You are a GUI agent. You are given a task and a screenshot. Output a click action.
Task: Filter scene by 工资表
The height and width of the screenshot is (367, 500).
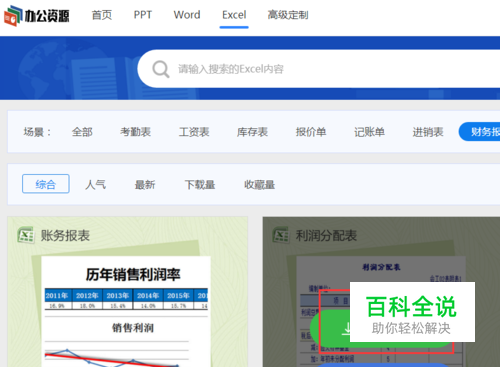194,132
